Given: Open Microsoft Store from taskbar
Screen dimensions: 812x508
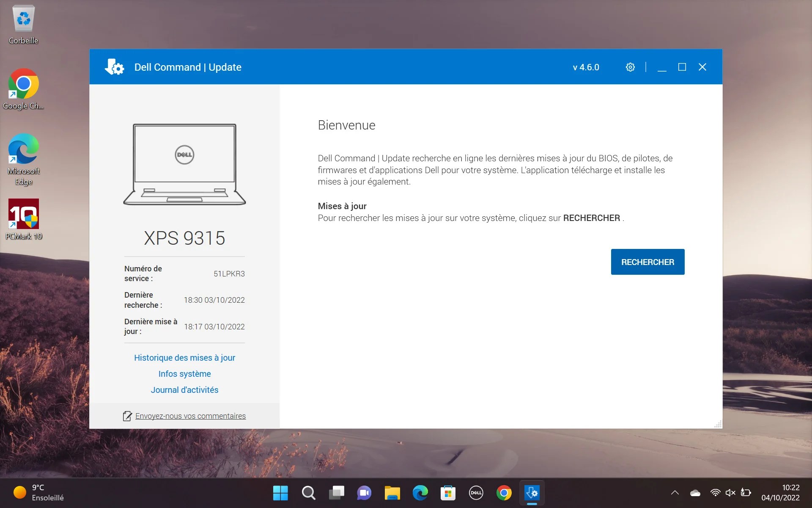Looking at the screenshot, I should tap(448, 493).
